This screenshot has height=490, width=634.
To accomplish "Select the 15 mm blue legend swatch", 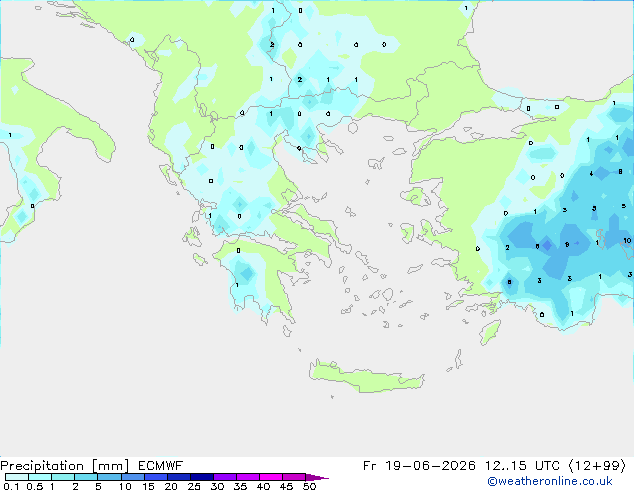I will coord(156,477).
